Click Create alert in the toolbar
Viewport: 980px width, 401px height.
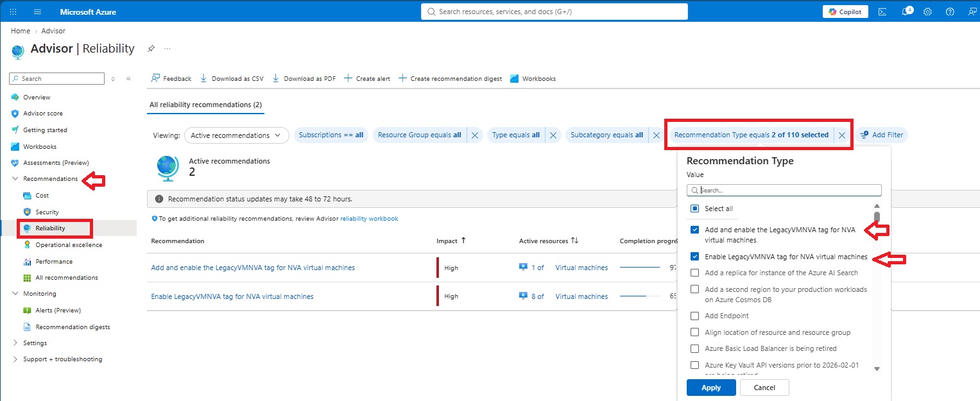(x=367, y=78)
